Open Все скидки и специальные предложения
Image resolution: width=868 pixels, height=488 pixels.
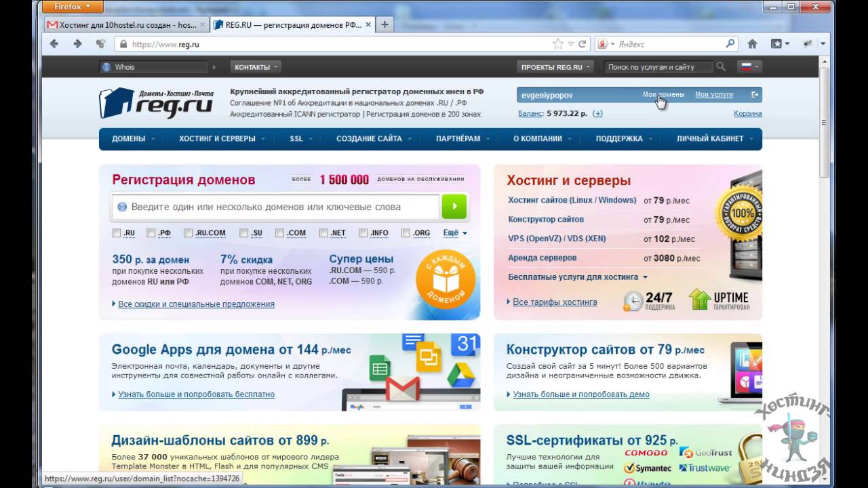(196, 304)
